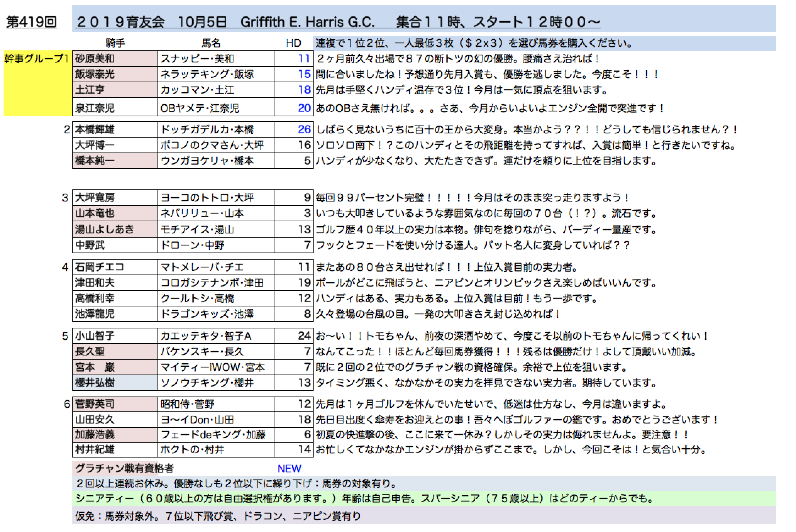796x532 pixels.
Task: Select rider cell 本橋輝雄
Action: pyautogui.click(x=115, y=129)
